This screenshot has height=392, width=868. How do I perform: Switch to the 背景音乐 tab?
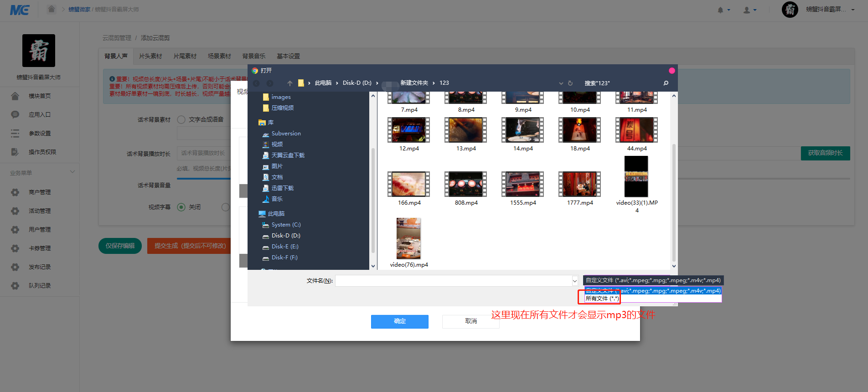tap(254, 56)
